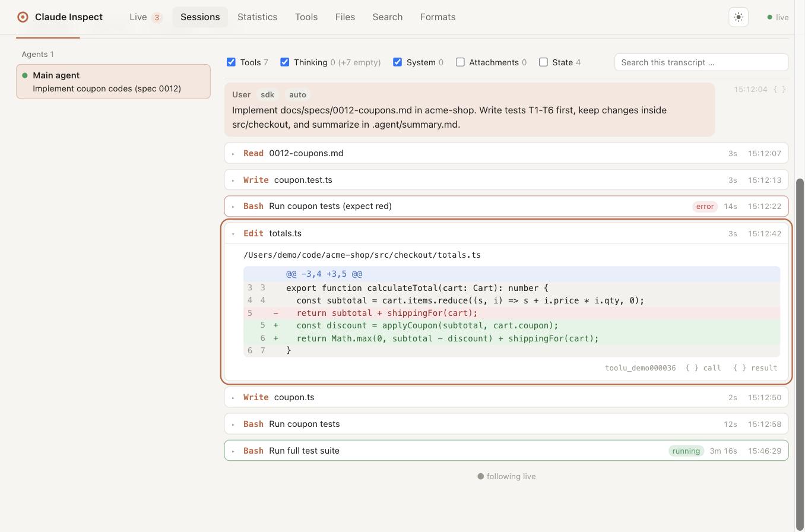Viewport: 805px width, 532px height.
Task: Expand the Write coupon.test.ts row
Action: [506, 180]
